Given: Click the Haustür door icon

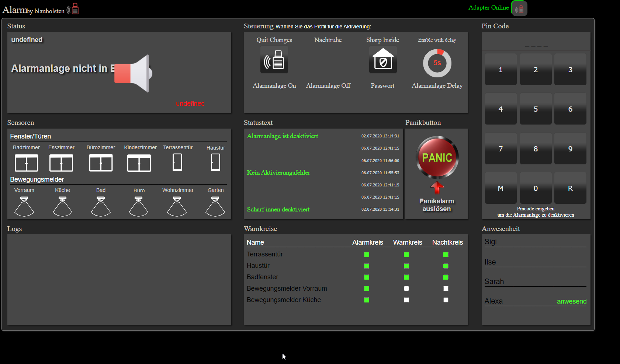Looking at the screenshot, I should pos(215,162).
